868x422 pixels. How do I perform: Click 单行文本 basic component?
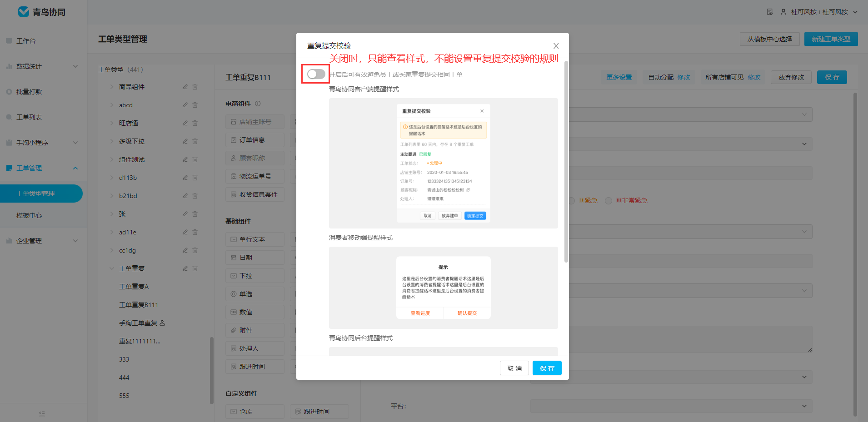[255, 239]
